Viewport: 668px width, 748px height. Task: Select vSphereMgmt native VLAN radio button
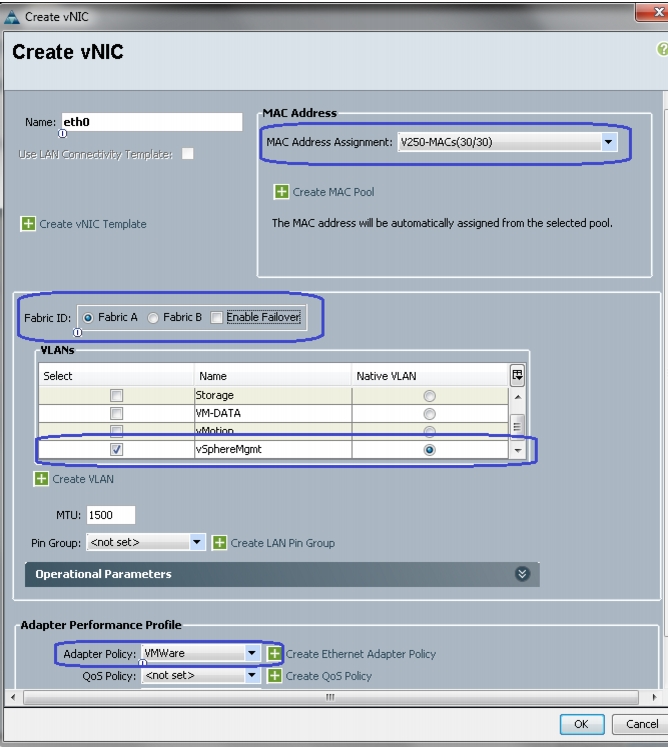429,450
